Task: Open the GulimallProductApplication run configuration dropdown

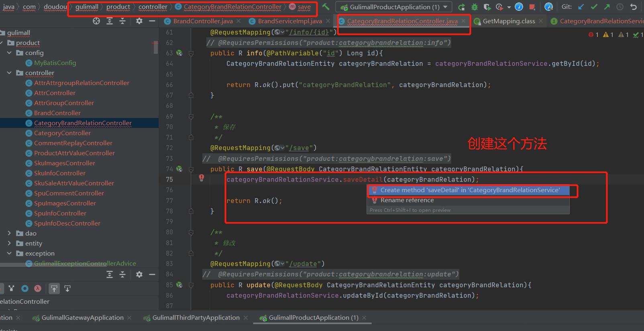Action: click(393, 7)
